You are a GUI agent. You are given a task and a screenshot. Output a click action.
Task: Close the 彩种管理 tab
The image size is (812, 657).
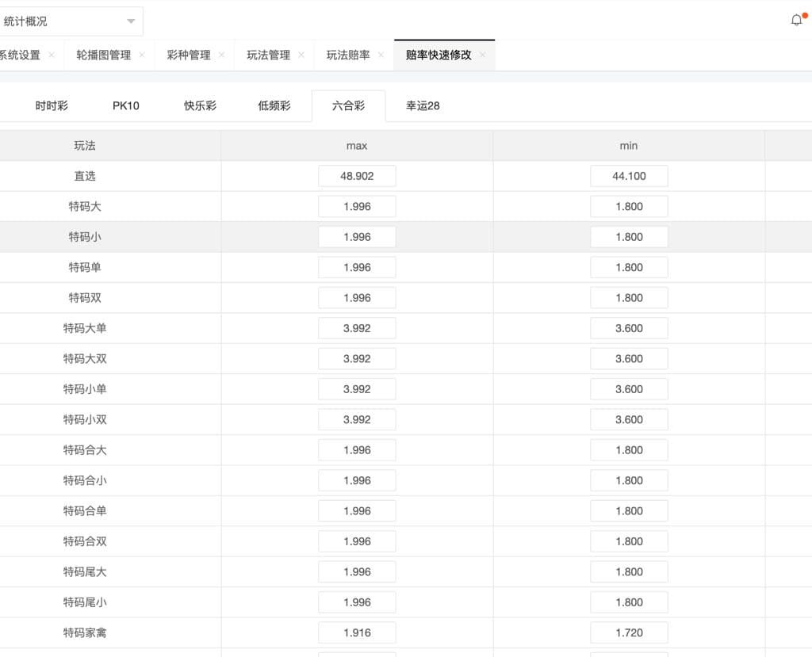click(221, 55)
